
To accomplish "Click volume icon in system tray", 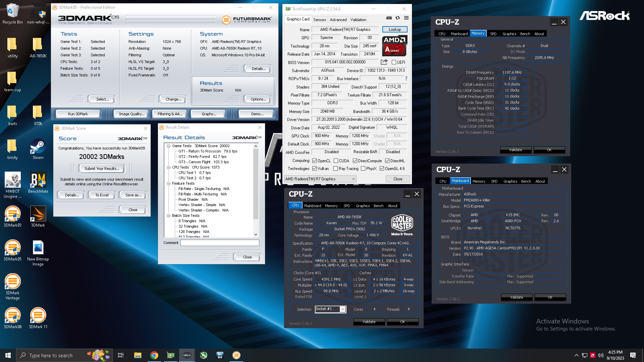I will point(601,355).
